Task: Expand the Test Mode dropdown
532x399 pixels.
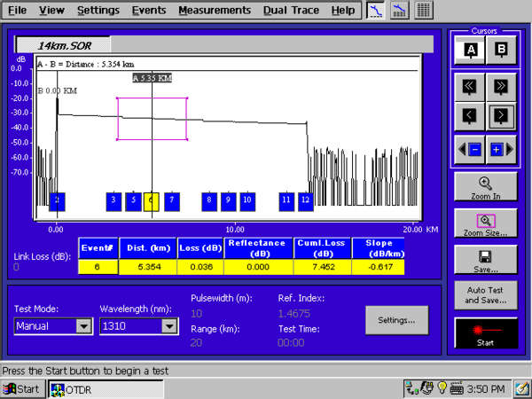Action: 83,326
